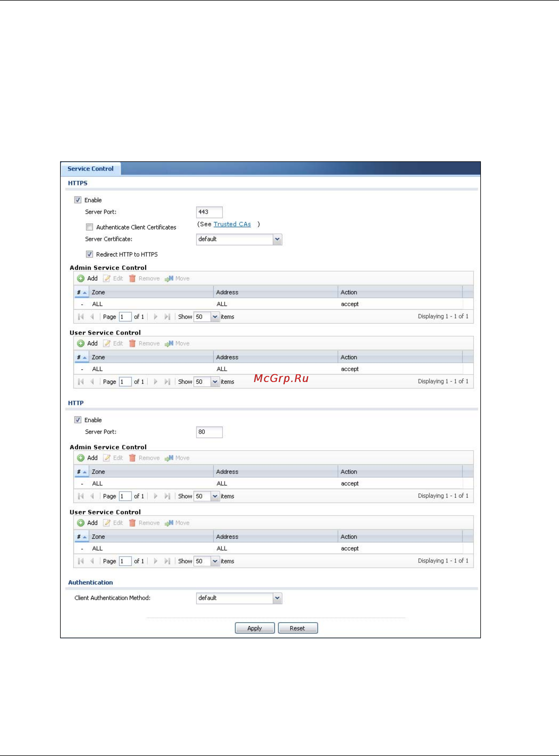Add rule in HTTPS User Service Control
Viewport: 559px width, 756px height.
pos(87,343)
